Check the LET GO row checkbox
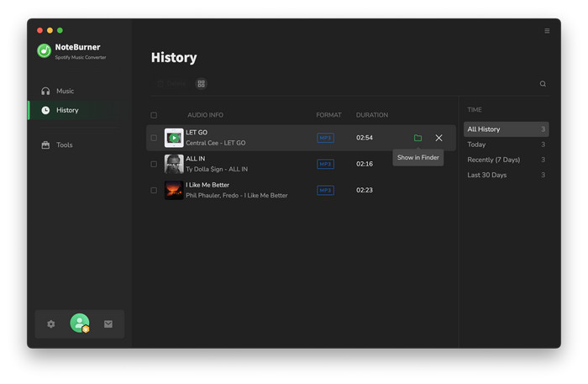The height and width of the screenshot is (384, 588). [154, 138]
